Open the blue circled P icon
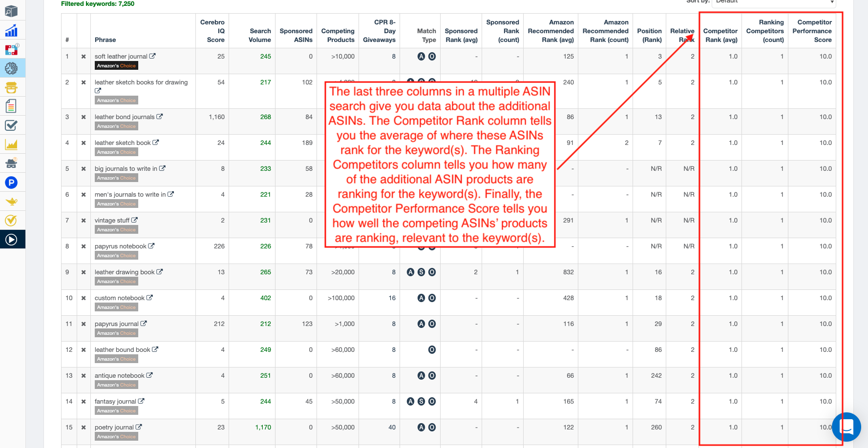 tap(11, 183)
